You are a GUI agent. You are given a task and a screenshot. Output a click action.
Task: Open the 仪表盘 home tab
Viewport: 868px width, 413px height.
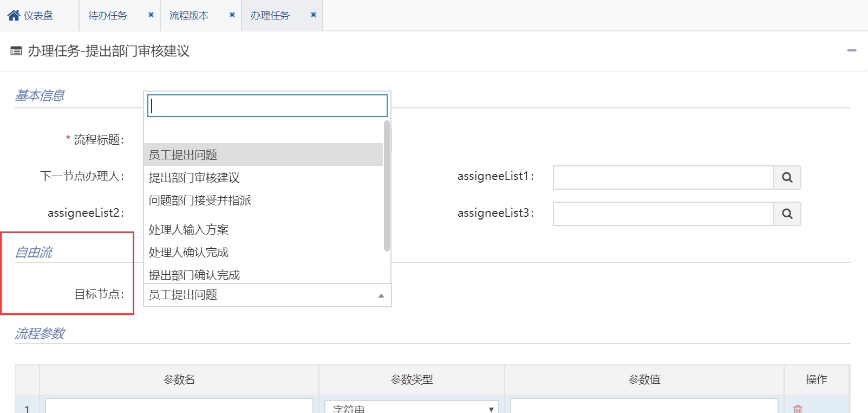(30, 15)
